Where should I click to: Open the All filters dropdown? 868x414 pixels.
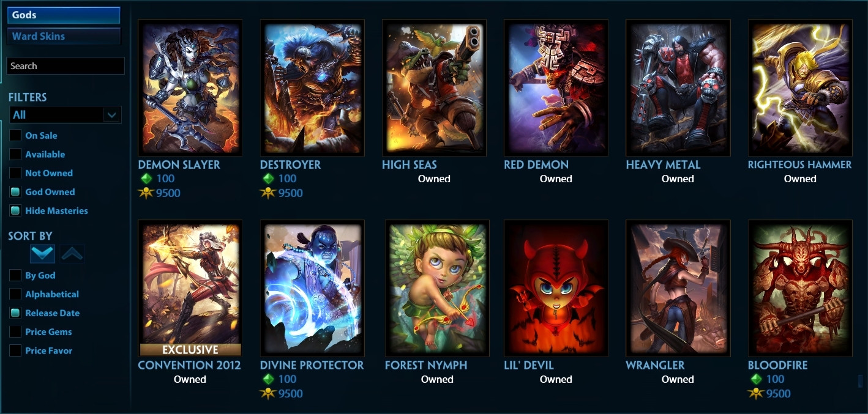(x=65, y=115)
